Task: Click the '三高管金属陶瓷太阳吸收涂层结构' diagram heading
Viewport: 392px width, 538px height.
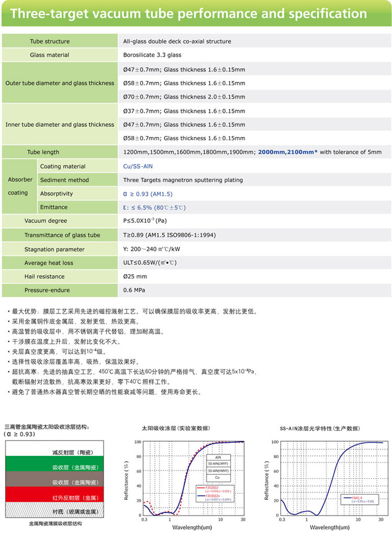Action: (x=47, y=427)
